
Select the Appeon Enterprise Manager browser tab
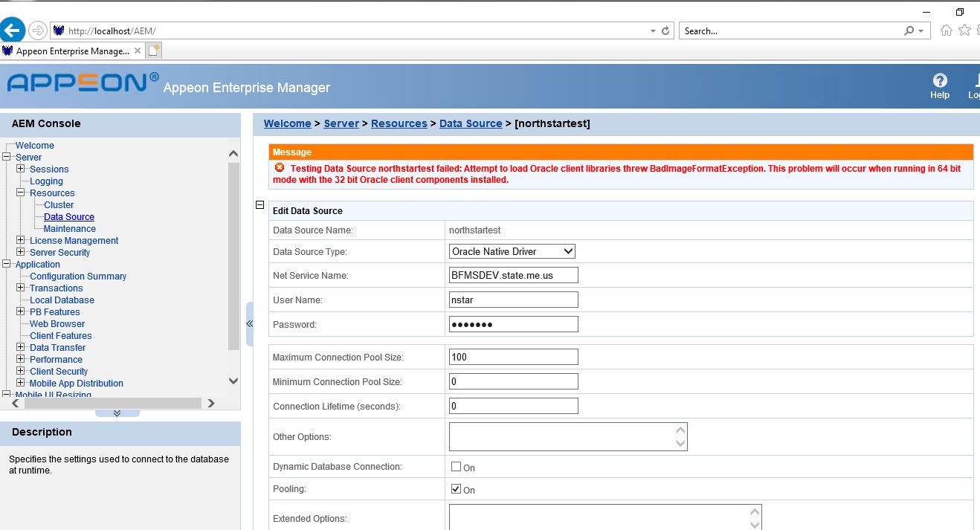point(71,51)
